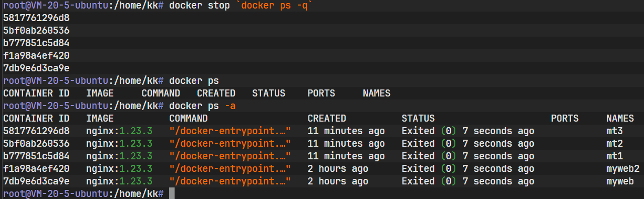Screen dimensions: 644x199
Task: Click ID 7db9e6d3ca9e in stop output
Action: [36, 68]
